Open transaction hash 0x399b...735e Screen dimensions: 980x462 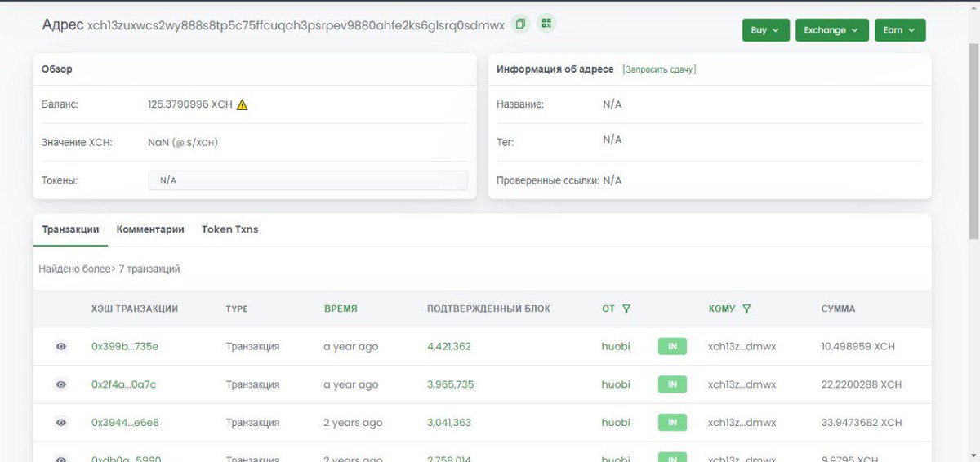point(125,346)
